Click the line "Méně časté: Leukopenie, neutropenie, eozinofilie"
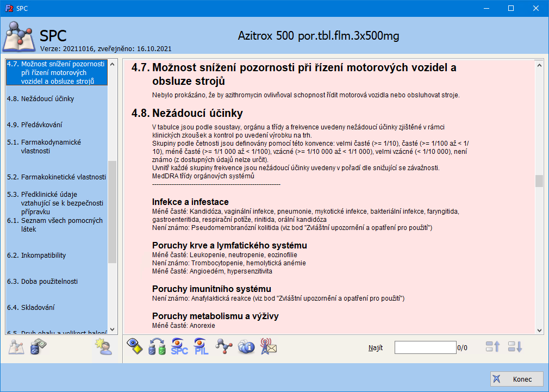This screenshot has width=549, height=392. (x=225, y=254)
